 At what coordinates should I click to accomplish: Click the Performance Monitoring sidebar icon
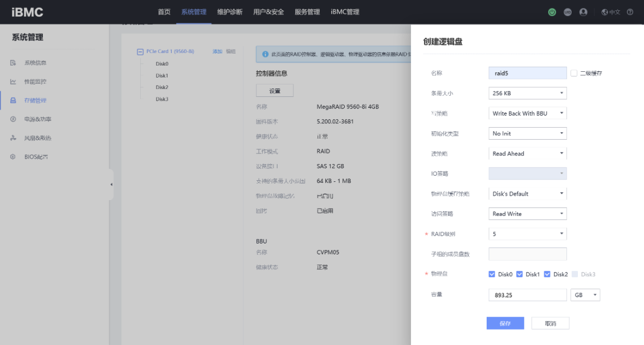[13, 82]
